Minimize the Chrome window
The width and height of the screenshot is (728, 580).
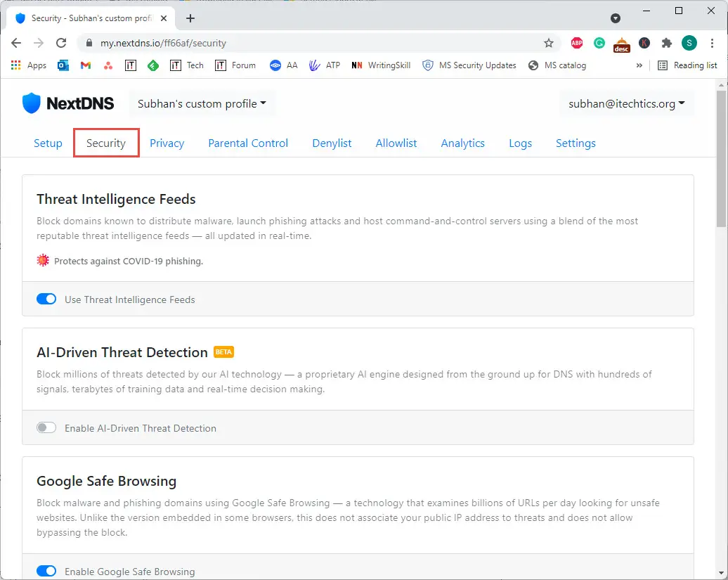coord(646,11)
